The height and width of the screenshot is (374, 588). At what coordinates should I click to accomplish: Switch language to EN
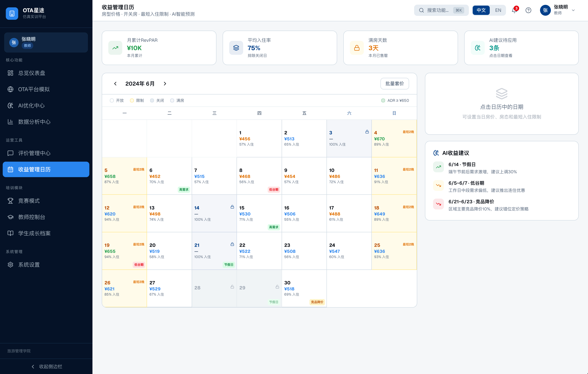pyautogui.click(x=498, y=10)
